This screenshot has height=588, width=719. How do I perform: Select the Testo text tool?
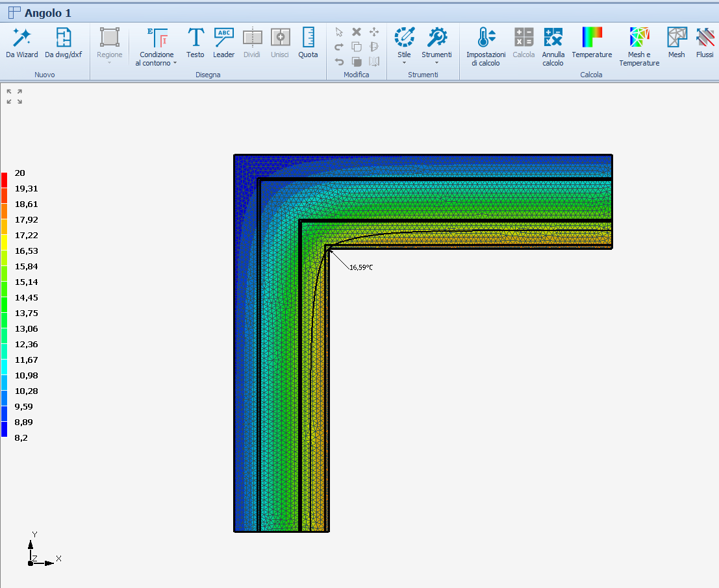tap(195, 43)
